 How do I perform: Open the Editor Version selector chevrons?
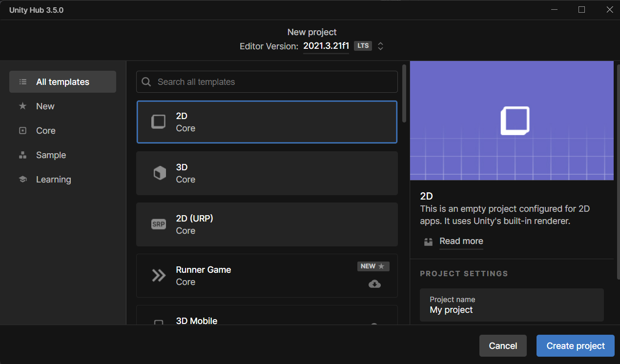380,46
